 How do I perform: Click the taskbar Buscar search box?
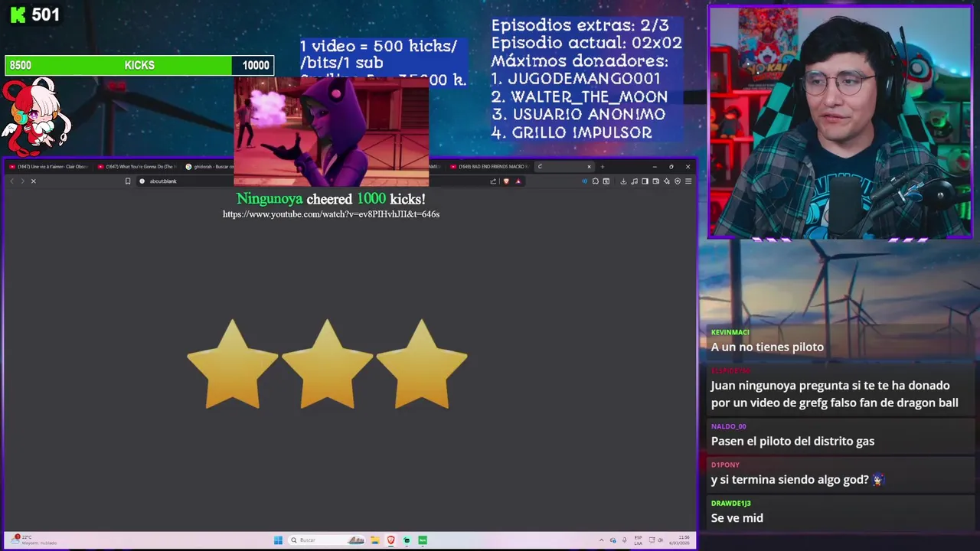coord(326,540)
